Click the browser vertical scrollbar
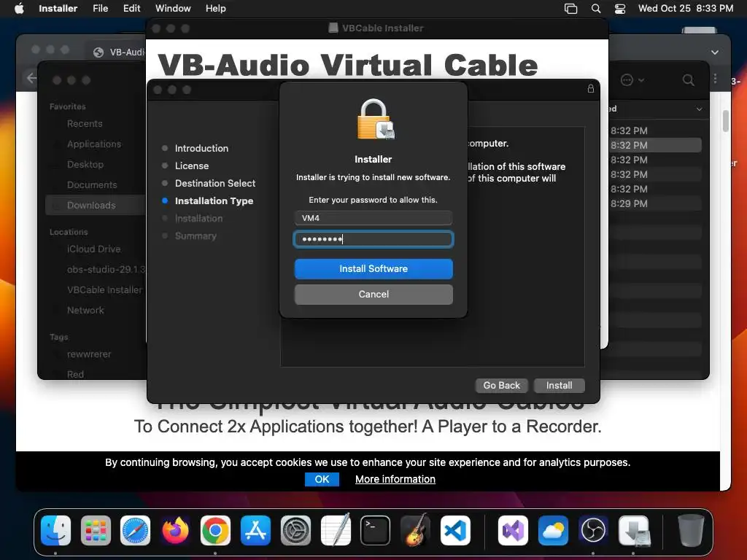The height and width of the screenshot is (560, 747). (x=726, y=120)
